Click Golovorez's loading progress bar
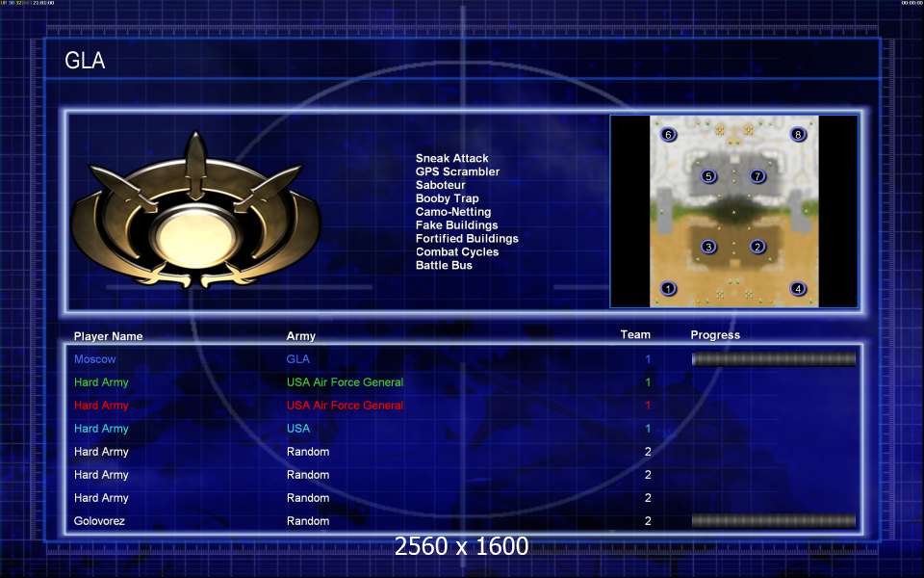 (774, 521)
